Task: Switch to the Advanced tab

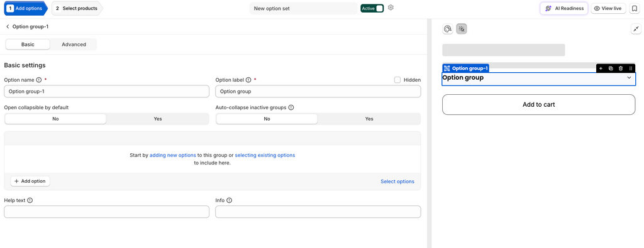Action: [74, 45]
